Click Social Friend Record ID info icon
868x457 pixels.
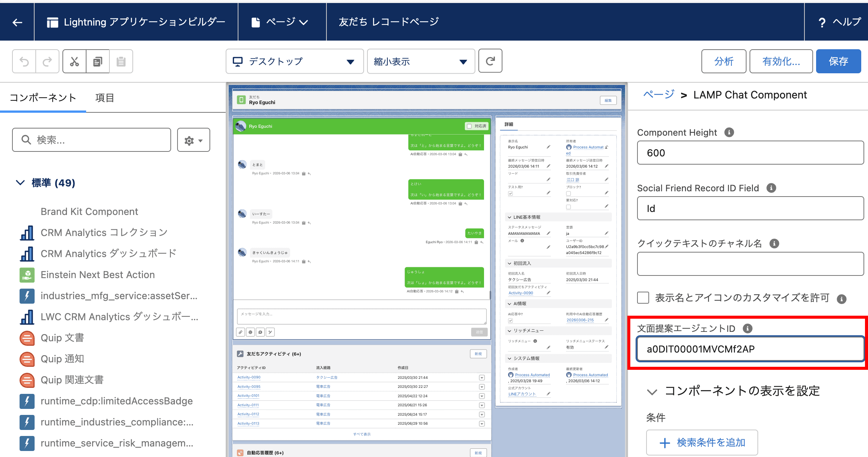click(771, 188)
